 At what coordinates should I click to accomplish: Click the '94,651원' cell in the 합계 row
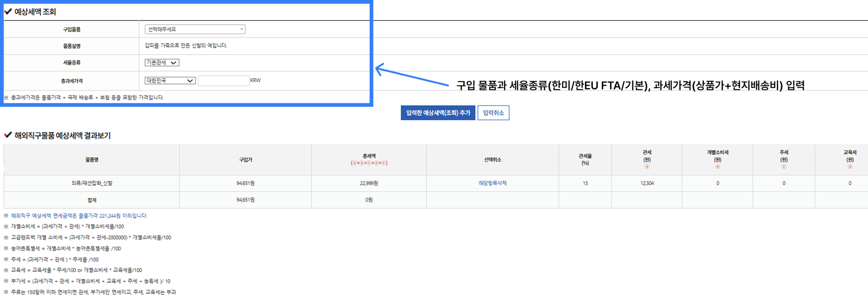tap(246, 200)
